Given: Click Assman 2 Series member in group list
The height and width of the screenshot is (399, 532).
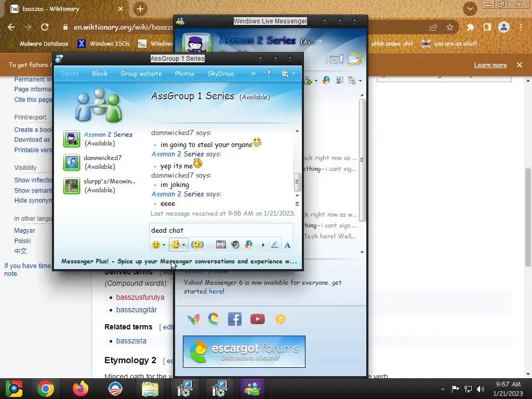Looking at the screenshot, I should [99, 139].
